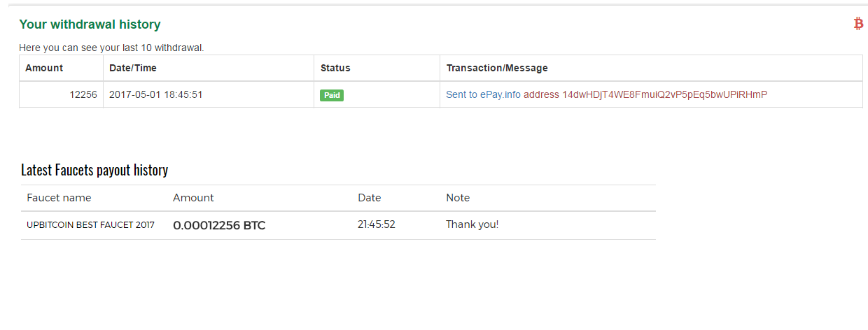Click the Transaction/Message column header
The width and height of the screenshot is (868, 330).
(x=497, y=68)
